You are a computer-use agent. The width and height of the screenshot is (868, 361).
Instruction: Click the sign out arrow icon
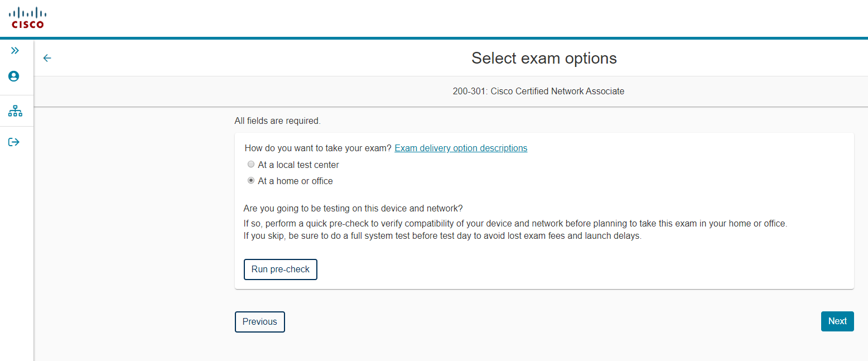14,142
